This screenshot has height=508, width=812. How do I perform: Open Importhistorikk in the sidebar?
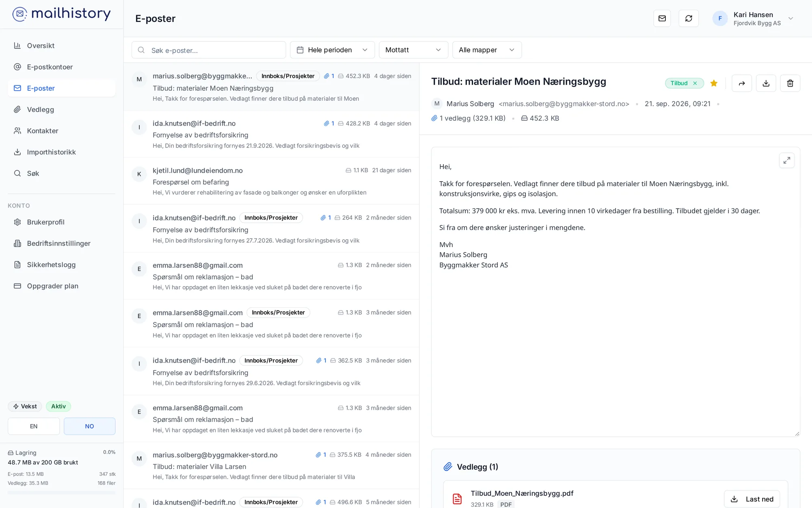click(x=62, y=152)
